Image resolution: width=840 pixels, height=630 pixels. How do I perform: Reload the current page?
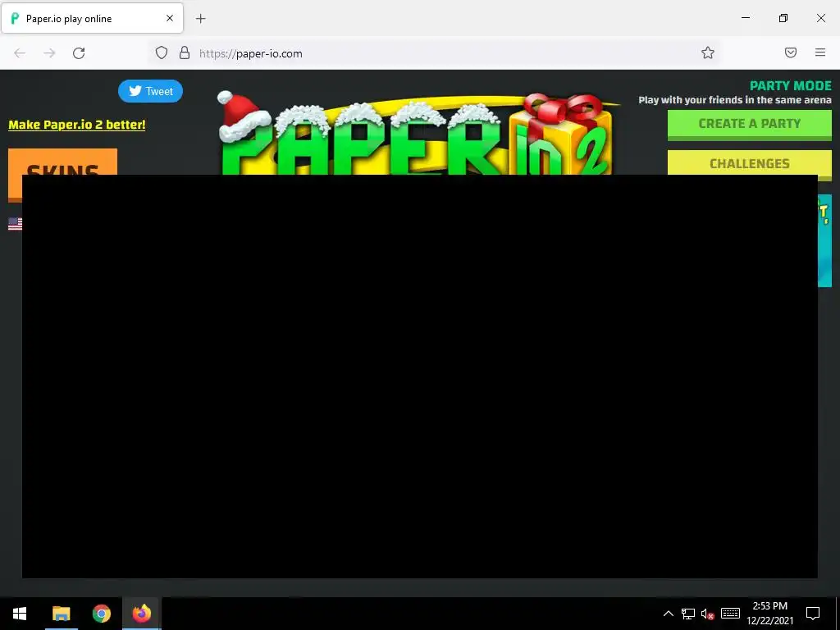79,53
